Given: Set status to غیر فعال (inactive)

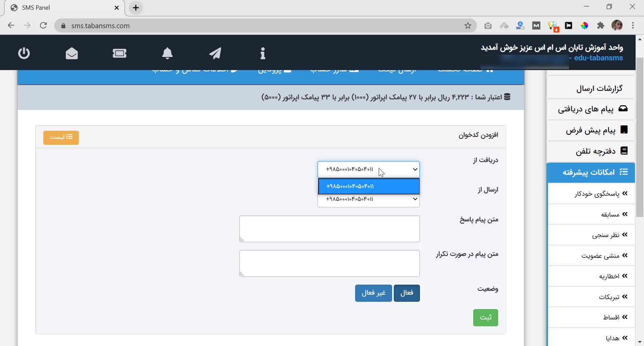Looking at the screenshot, I should point(374,293).
